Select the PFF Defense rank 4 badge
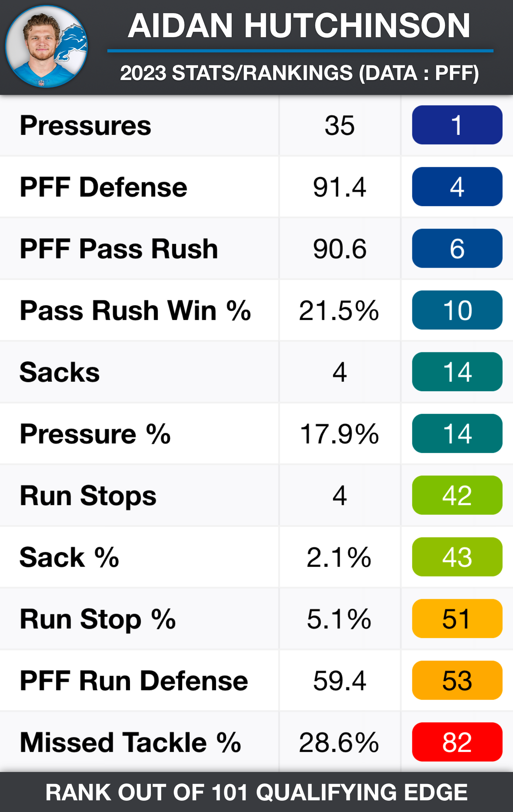513x812 pixels. point(457,187)
